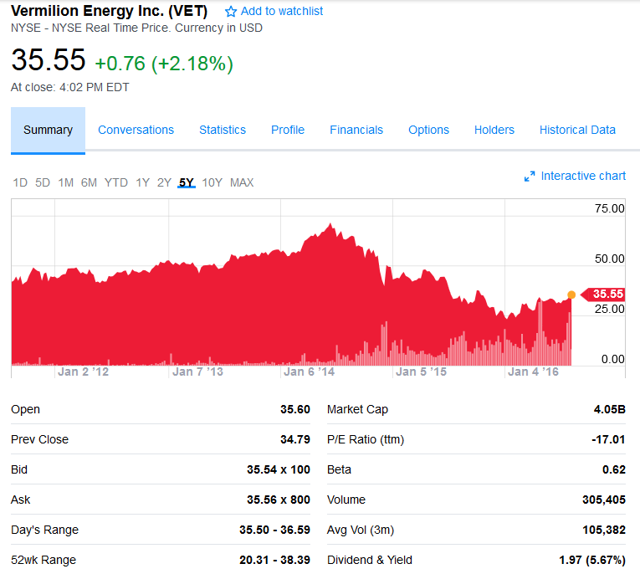Screen dimensions: 640x574
Task: Select the active 5Y chart range
Action: [187, 182]
